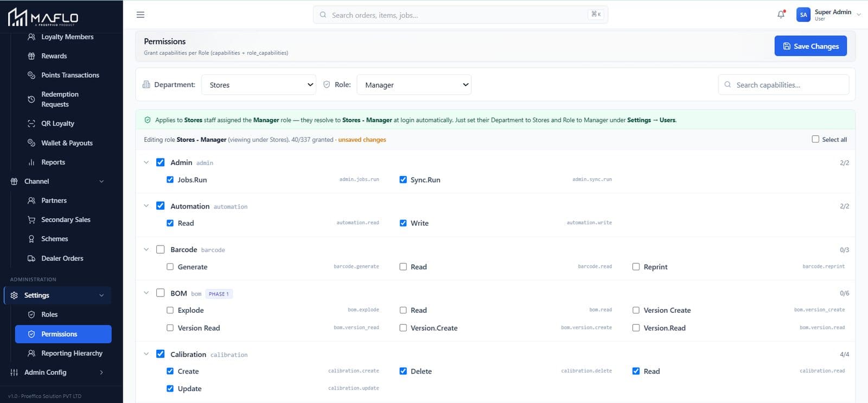Uncheck the Admin group checkbox
Image resolution: width=868 pixels, height=403 pixels.
click(160, 162)
